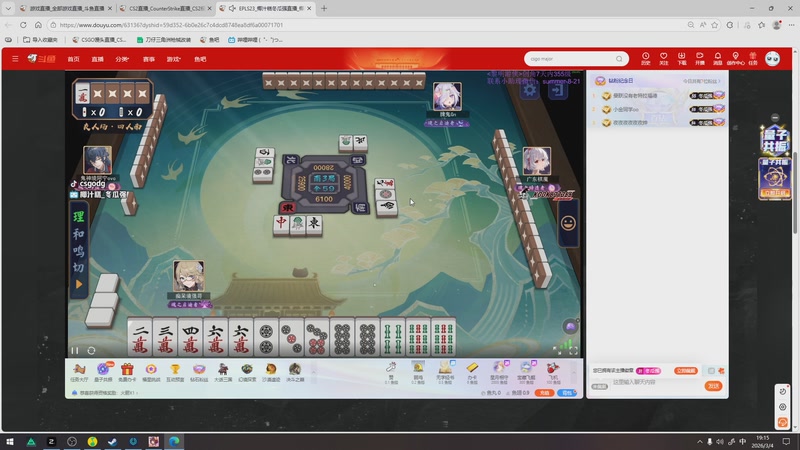Open Edge browser from the taskbar
The height and width of the screenshot is (450, 800).
174,441
